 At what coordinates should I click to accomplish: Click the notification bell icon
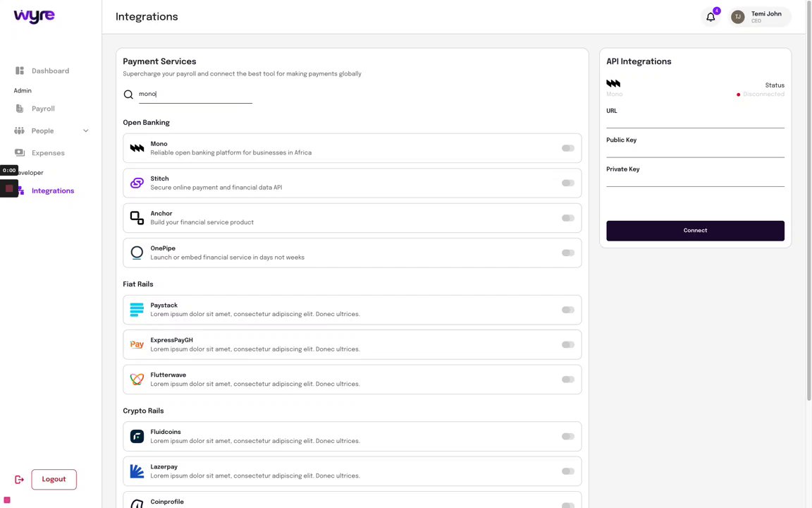click(x=710, y=17)
